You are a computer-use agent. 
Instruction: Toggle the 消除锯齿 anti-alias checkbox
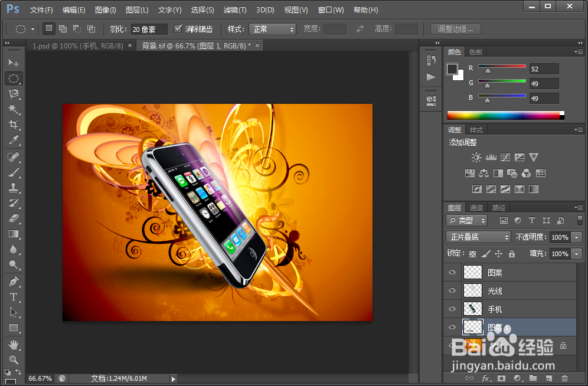click(x=178, y=29)
